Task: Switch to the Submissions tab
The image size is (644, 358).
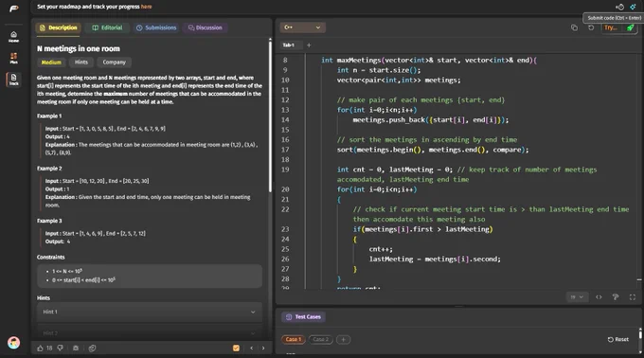Action: tap(156, 27)
